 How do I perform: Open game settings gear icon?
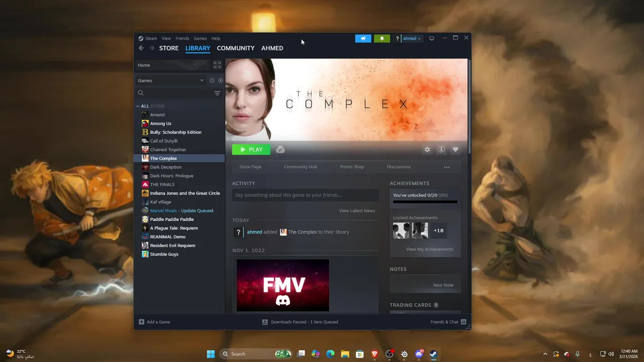tap(427, 149)
